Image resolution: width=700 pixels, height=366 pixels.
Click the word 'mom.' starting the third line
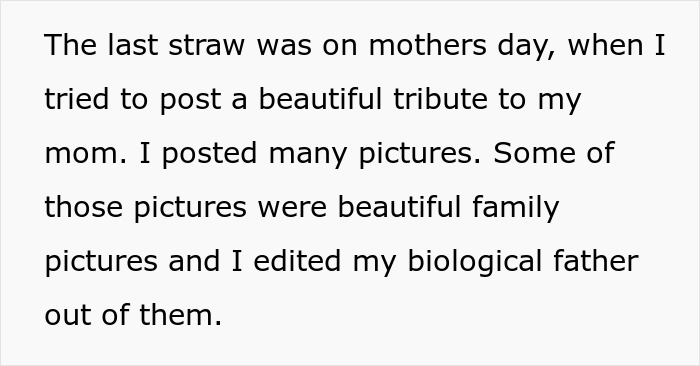86,156
